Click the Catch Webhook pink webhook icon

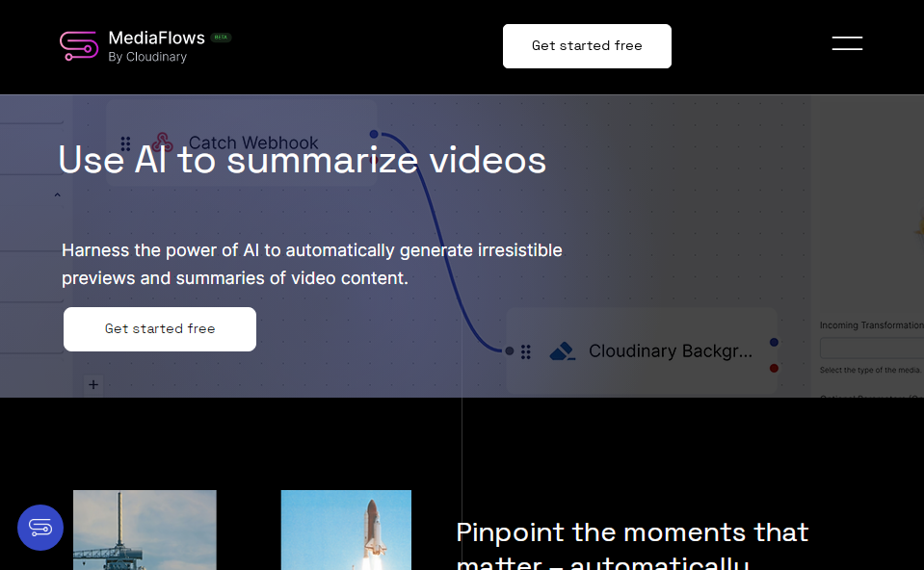point(162,142)
